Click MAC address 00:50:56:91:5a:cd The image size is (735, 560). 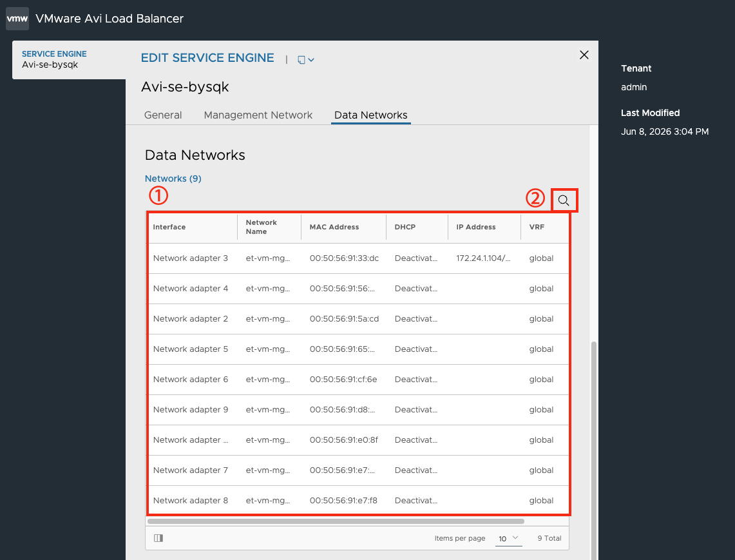point(344,319)
